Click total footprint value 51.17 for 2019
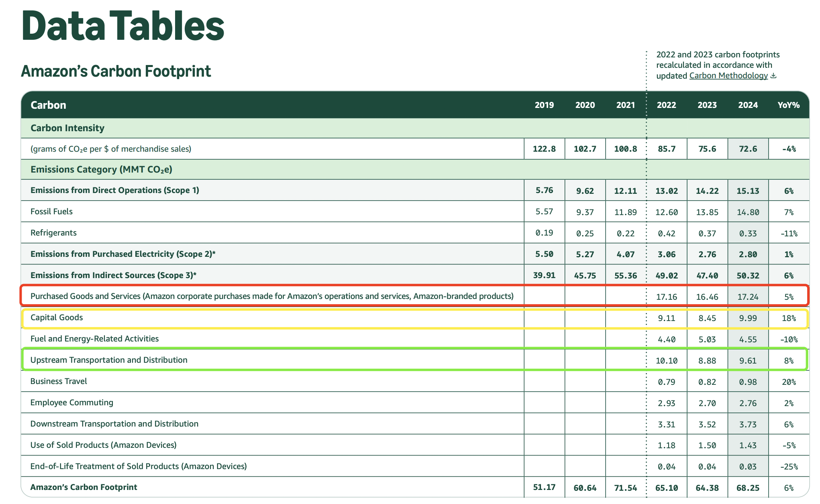The image size is (820, 504). (x=544, y=487)
